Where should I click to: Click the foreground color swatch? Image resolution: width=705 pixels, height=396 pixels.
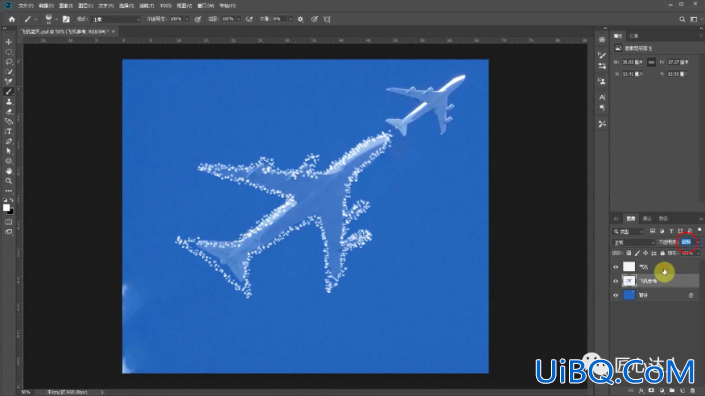click(x=6, y=208)
